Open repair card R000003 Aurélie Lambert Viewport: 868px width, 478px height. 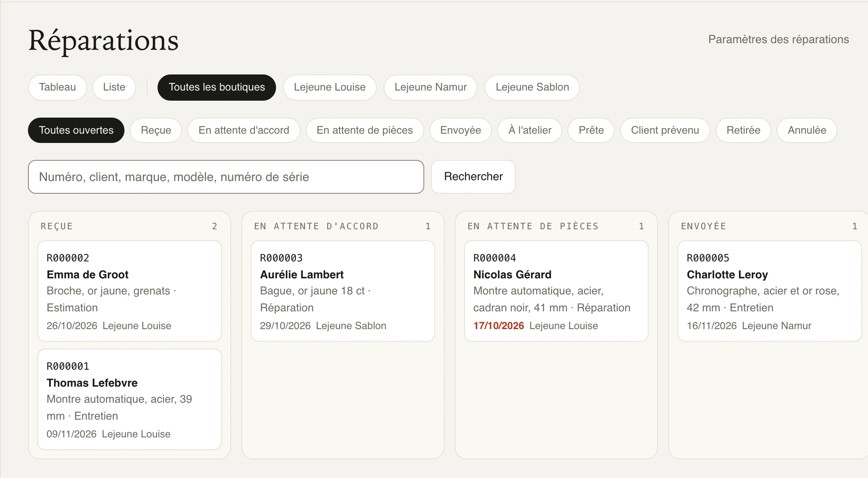(343, 291)
